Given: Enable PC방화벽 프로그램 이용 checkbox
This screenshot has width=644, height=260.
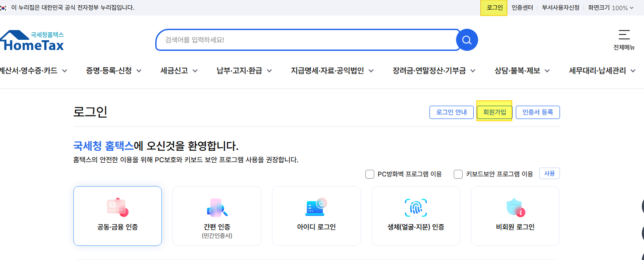Looking at the screenshot, I should 370,174.
